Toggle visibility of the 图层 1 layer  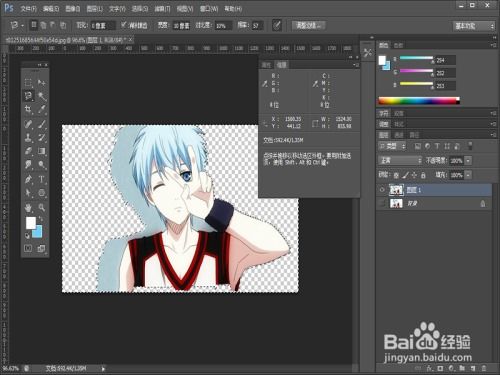tap(382, 190)
